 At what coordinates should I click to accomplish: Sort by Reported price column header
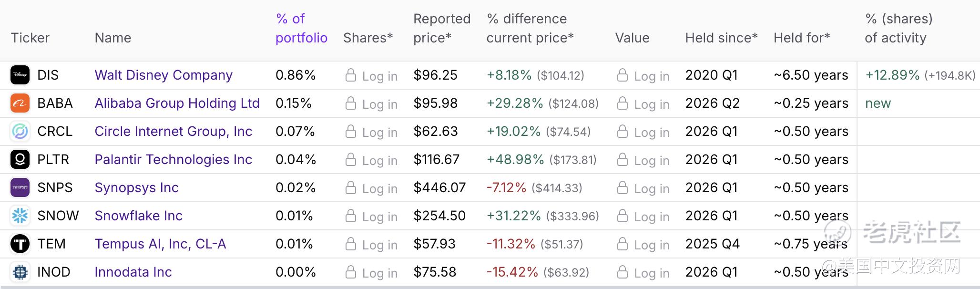(x=441, y=28)
